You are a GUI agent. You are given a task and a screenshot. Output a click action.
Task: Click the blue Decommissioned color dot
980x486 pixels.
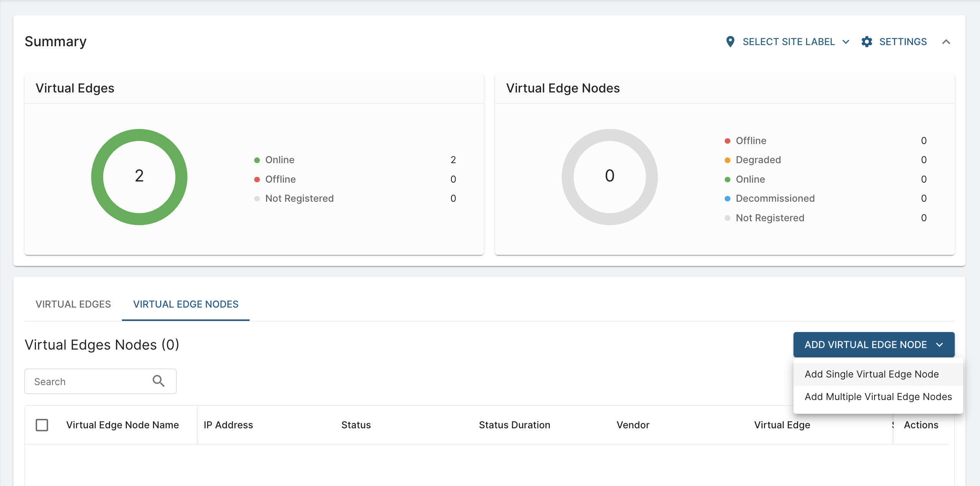(x=727, y=199)
